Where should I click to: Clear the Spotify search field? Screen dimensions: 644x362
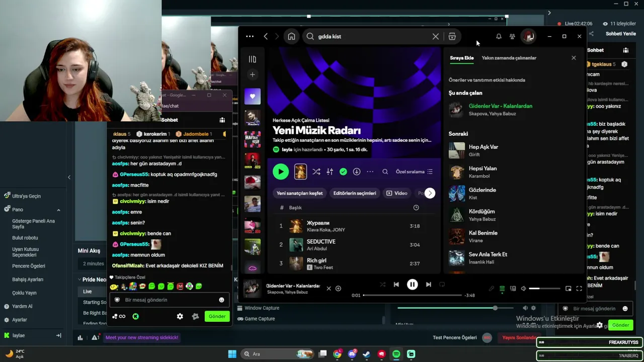pyautogui.click(x=436, y=36)
